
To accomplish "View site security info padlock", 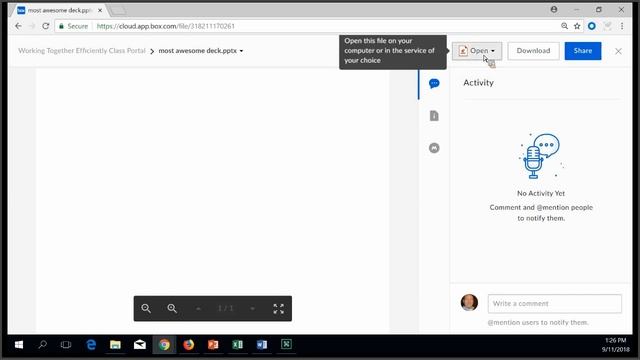I will coord(61,26).
